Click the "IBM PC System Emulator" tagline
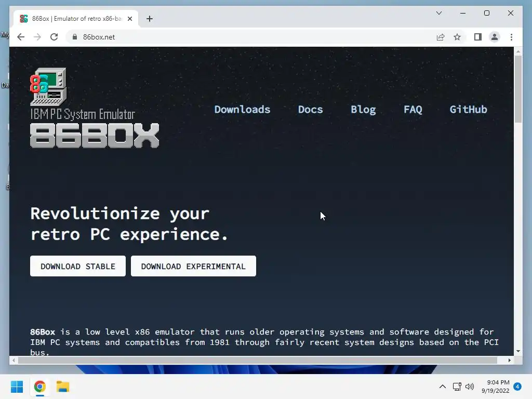532x399 pixels. click(83, 114)
